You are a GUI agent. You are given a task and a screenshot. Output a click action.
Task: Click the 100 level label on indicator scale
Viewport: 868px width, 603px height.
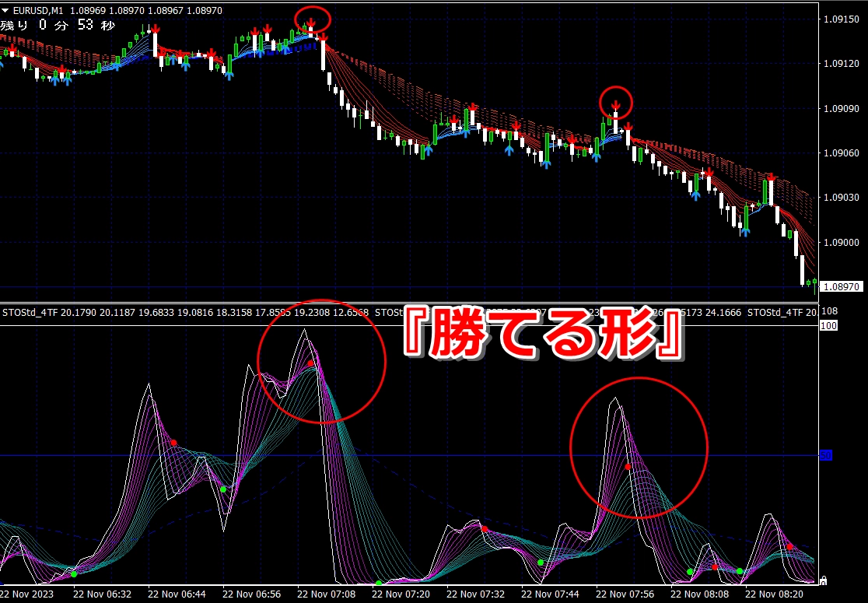coord(828,326)
